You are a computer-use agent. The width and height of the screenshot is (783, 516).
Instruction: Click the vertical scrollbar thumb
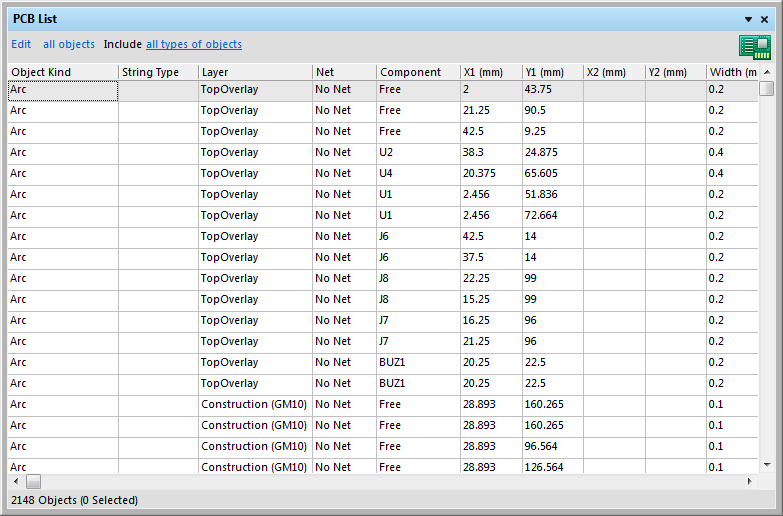767,88
